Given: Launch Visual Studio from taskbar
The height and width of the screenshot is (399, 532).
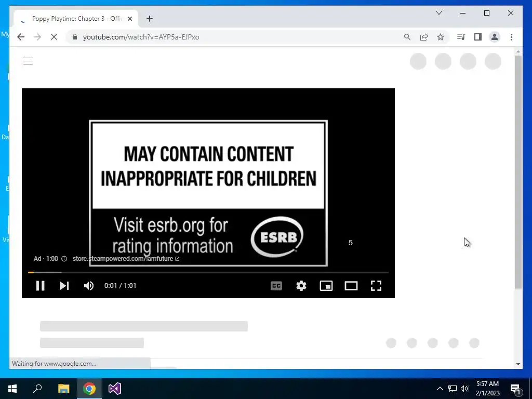Looking at the screenshot, I should coord(115,389).
